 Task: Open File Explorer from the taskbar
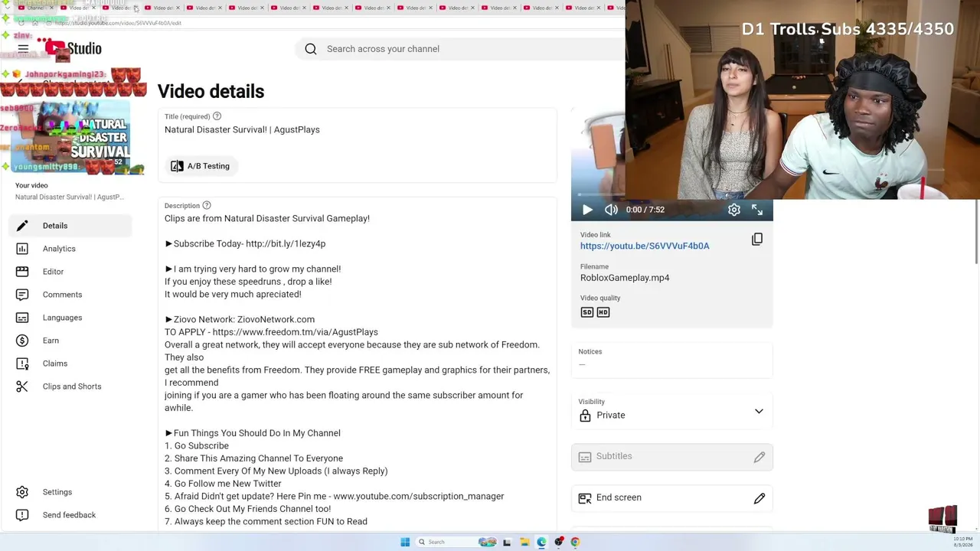click(524, 542)
